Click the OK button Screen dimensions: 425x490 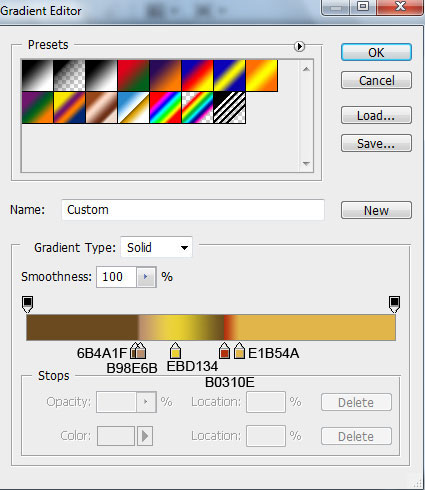coord(376,52)
